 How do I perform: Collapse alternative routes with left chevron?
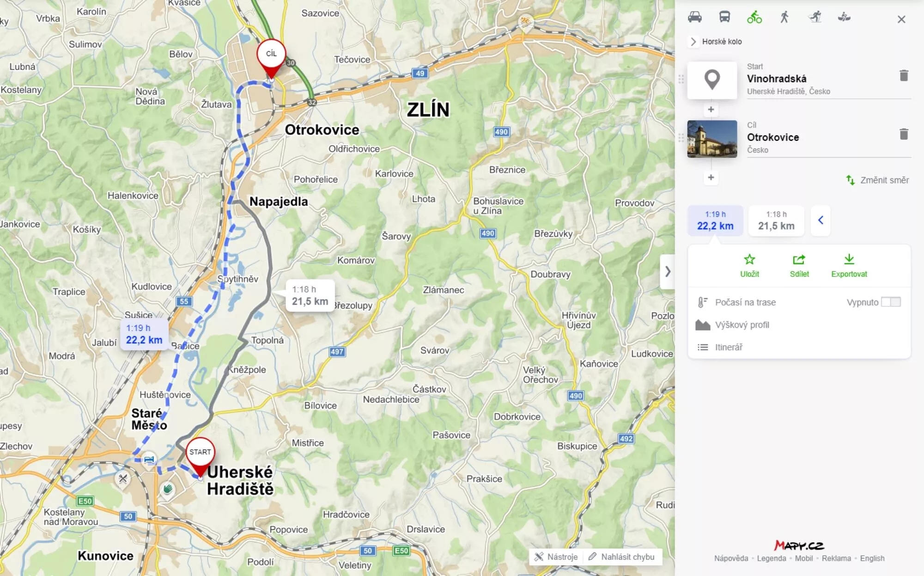pos(821,220)
